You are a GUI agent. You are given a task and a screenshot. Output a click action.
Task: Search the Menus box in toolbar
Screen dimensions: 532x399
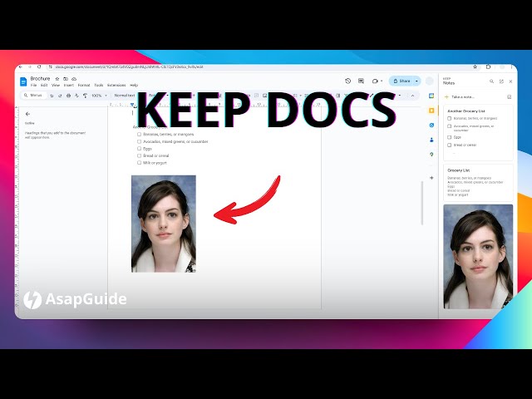coord(33,96)
